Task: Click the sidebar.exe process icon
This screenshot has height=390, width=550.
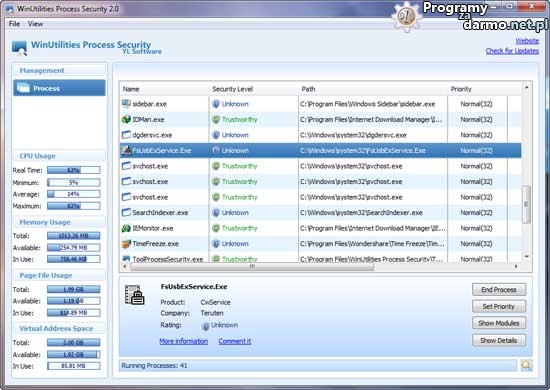Action: 126,104
